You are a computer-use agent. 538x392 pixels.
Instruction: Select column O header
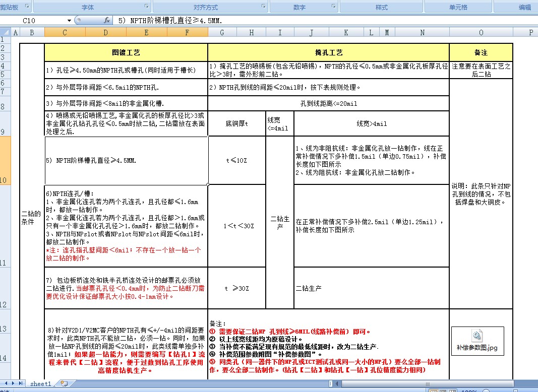[481, 33]
